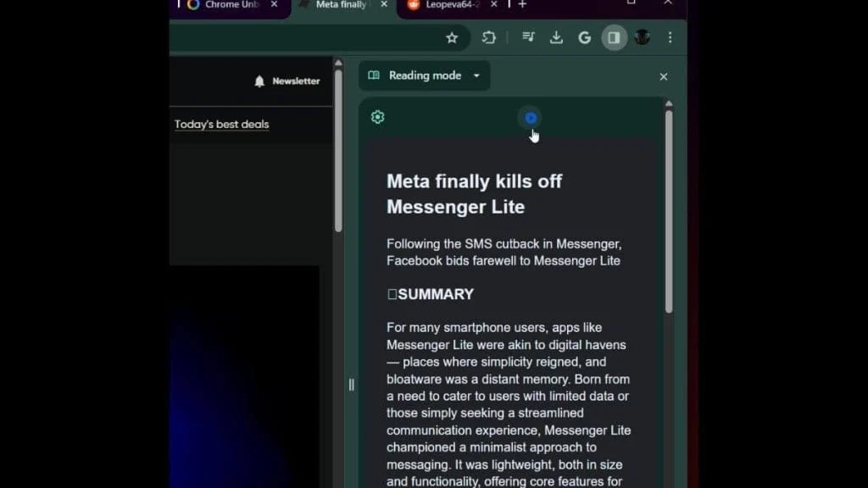Click the reading panel scrollbar thumb
This screenshot has height=488, width=868.
coord(669,212)
